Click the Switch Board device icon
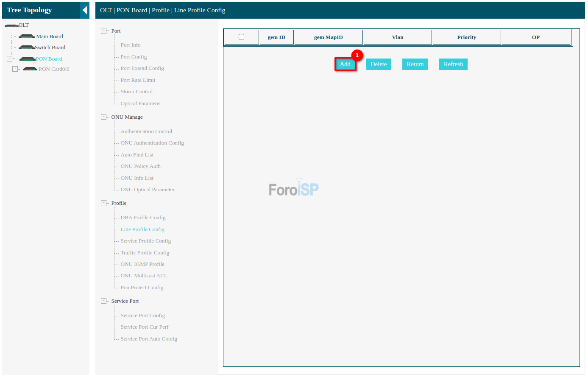The width and height of the screenshot is (588, 377). click(26, 47)
